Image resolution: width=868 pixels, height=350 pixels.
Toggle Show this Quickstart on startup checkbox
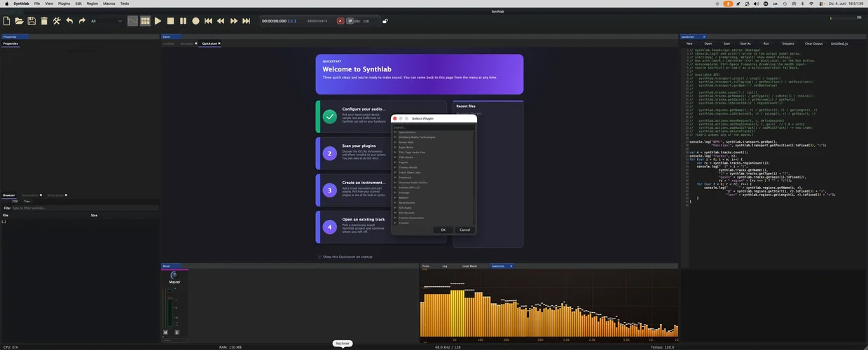pos(319,257)
